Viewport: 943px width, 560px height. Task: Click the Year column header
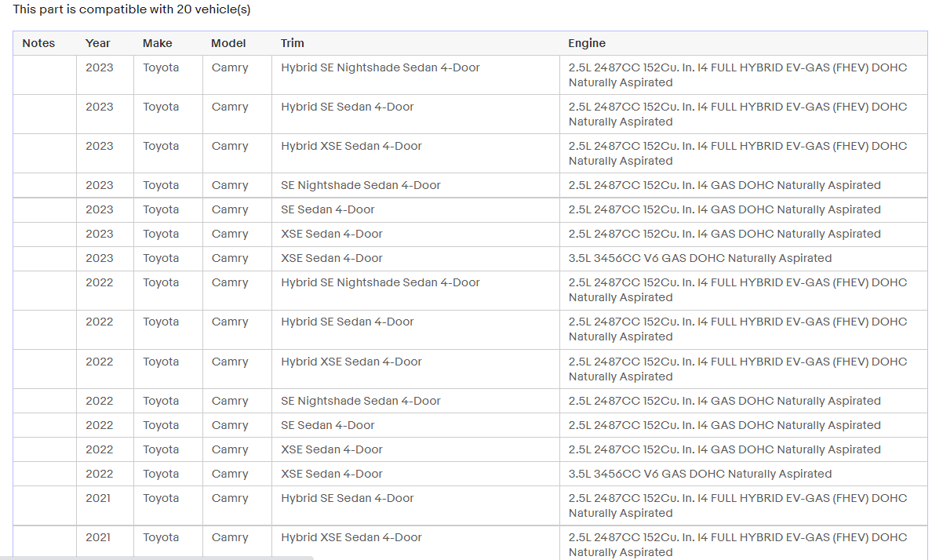pos(105,43)
